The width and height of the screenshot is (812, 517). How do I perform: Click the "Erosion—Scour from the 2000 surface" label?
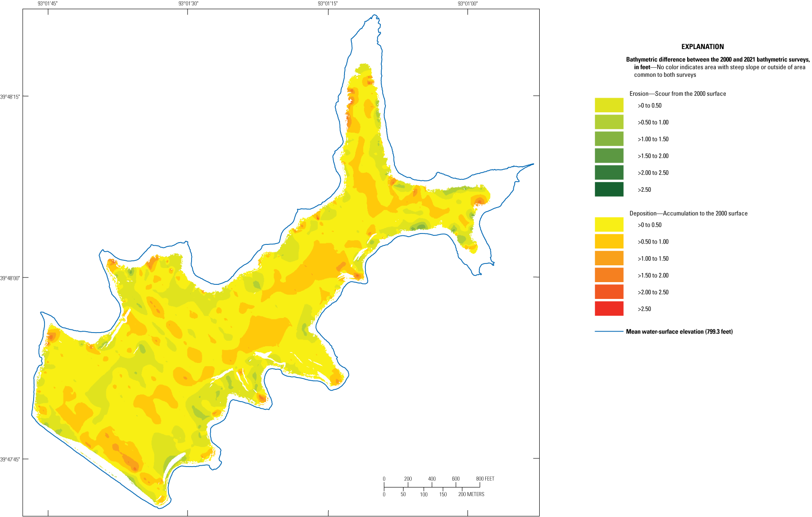pos(677,94)
